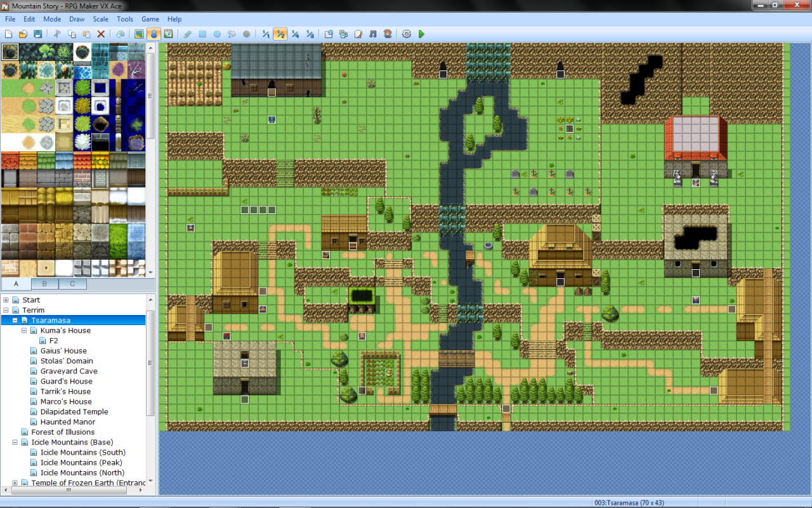Open the Mode menu
The height and width of the screenshot is (508, 812).
[52, 19]
